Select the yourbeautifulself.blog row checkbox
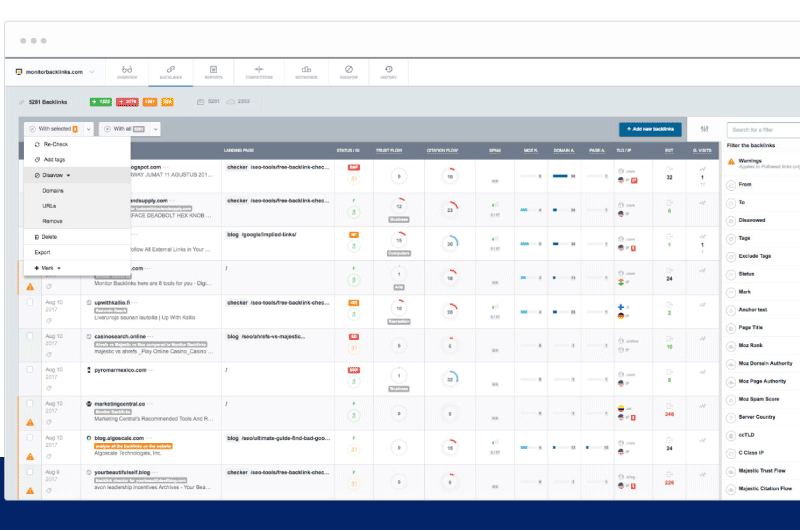The height and width of the screenshot is (530, 800). [30, 472]
